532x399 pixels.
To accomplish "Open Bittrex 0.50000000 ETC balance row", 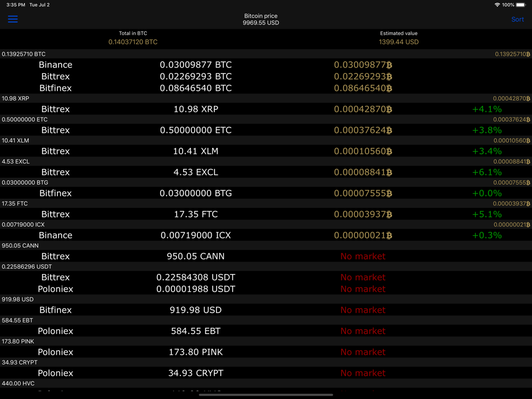I will tap(266, 130).
